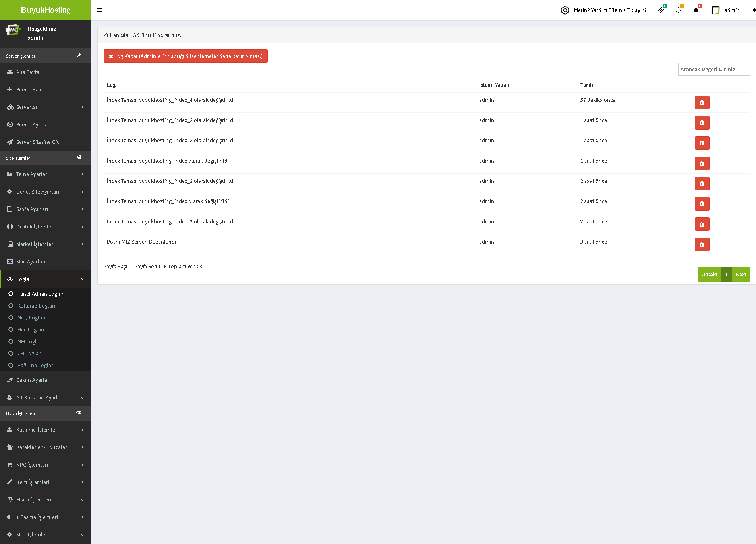Select Kullanıcı Logları in the sidebar

point(36,306)
